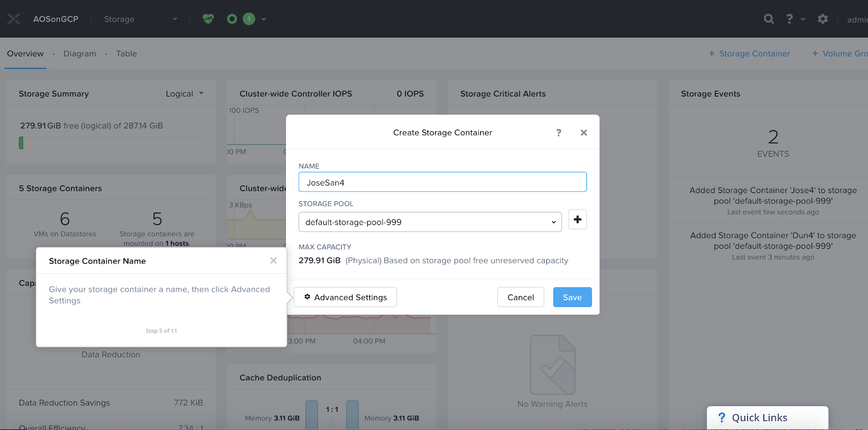
Task: Expand the Logical view dropdown
Action: (184, 94)
